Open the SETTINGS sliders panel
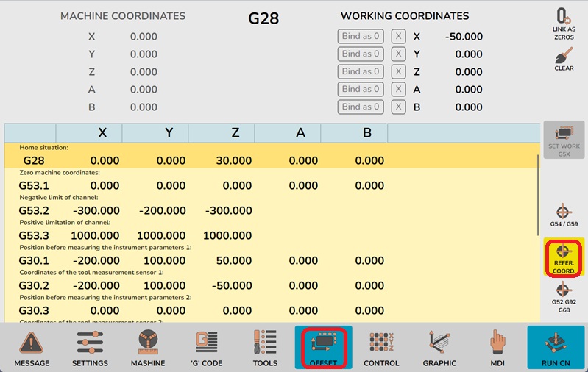 coord(90,348)
